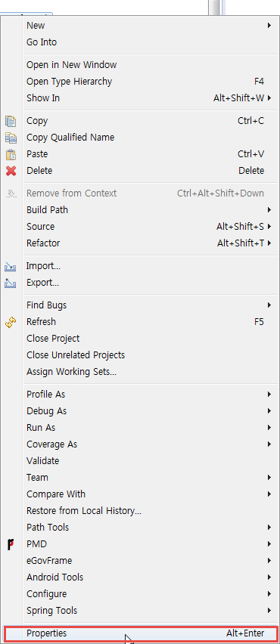Click the red Delete X icon
This screenshot has width=280, height=644.
point(11,171)
